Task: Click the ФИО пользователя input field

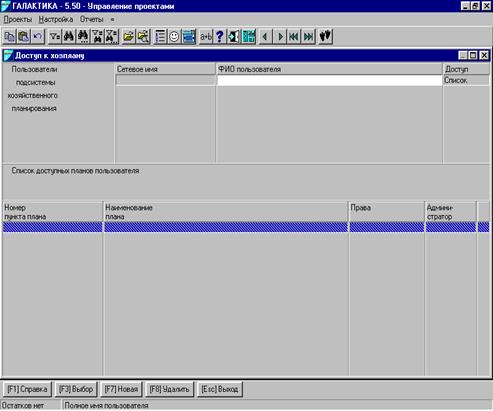Action: pyautogui.click(x=329, y=80)
